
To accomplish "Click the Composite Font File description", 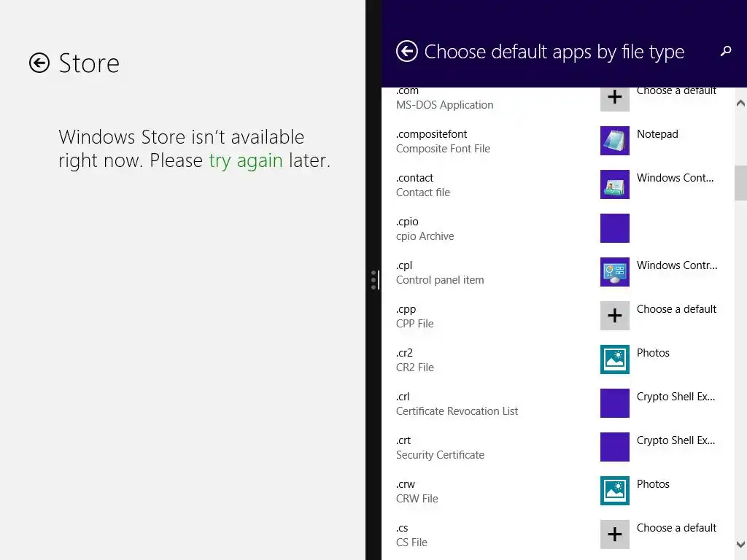I will [x=443, y=149].
